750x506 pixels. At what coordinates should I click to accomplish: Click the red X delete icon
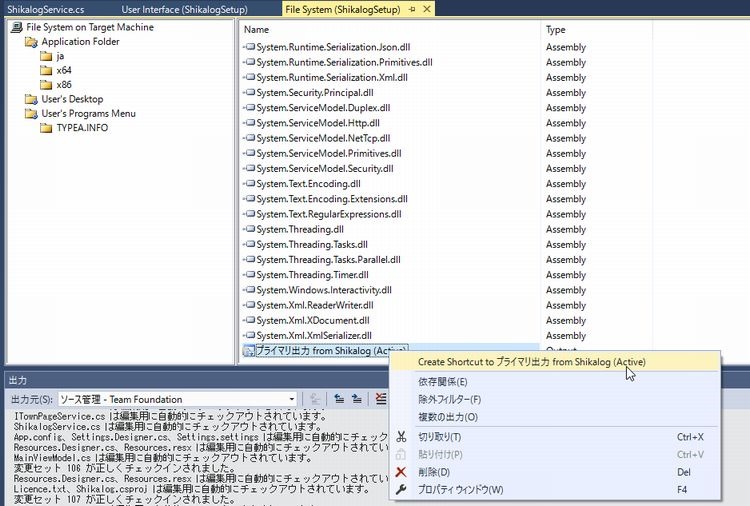coord(401,472)
